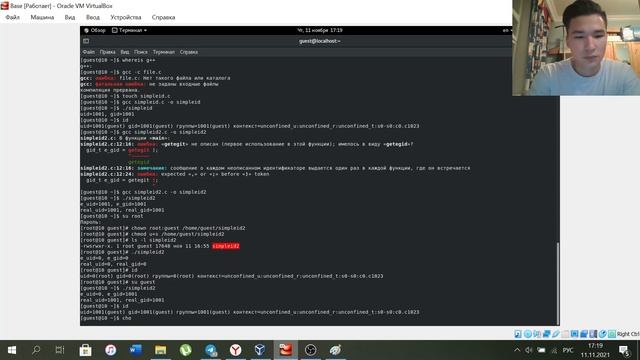Expand the GNOME Терминал application menu

click(129, 30)
